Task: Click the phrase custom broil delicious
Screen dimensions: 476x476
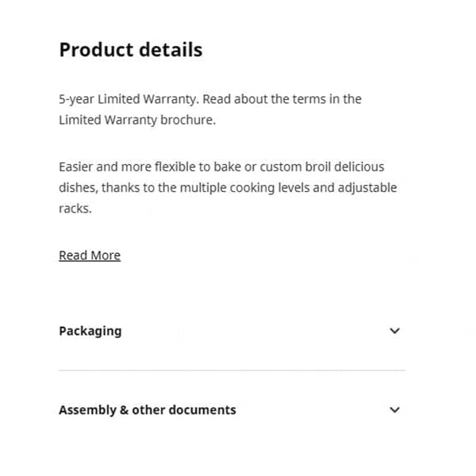Action: tap(323, 167)
